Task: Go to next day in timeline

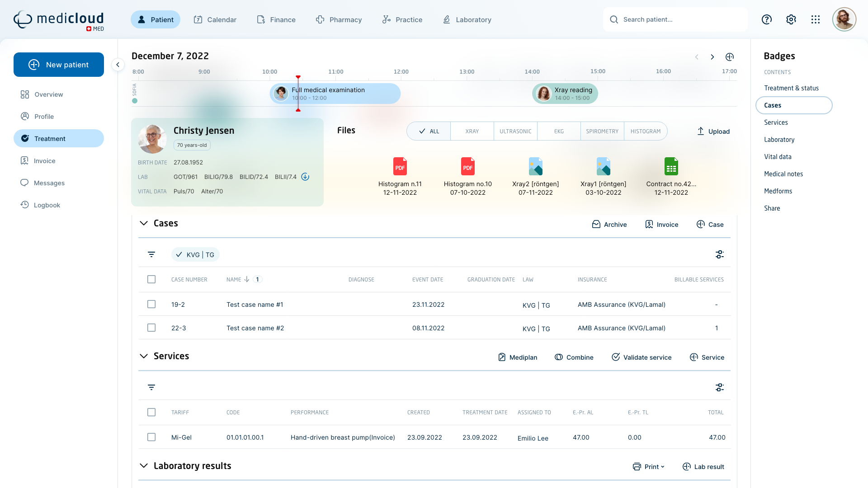Action: (712, 57)
